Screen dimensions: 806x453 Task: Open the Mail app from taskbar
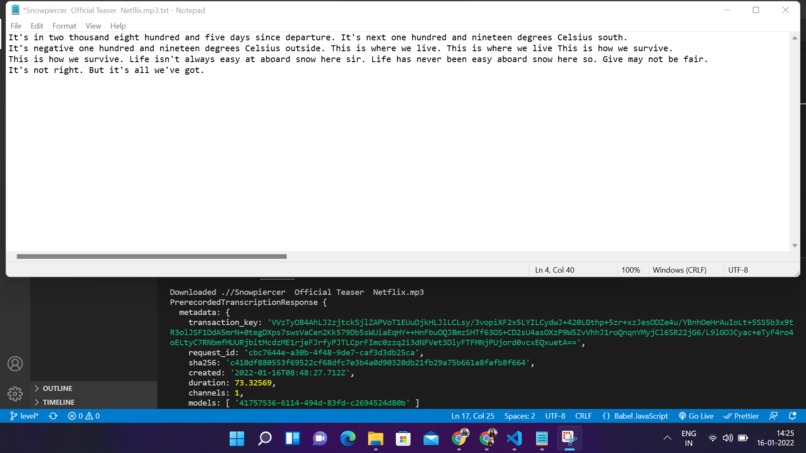coord(431,438)
